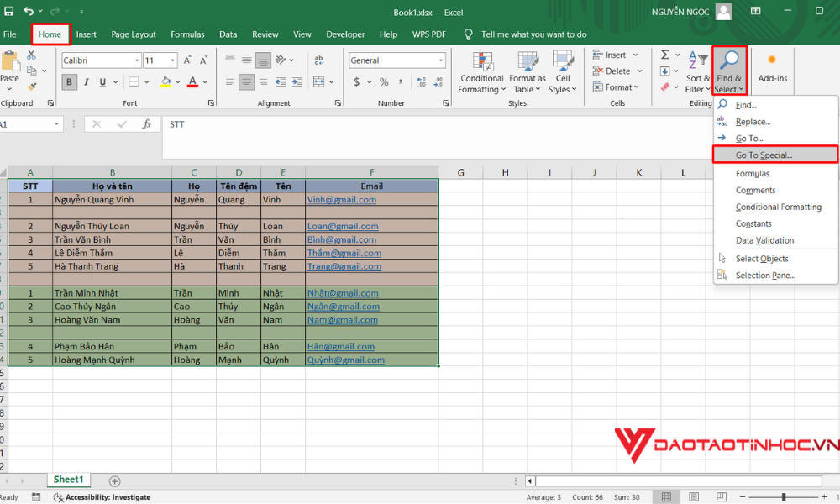
Task: Select the Bold formatting icon
Action: (69, 81)
